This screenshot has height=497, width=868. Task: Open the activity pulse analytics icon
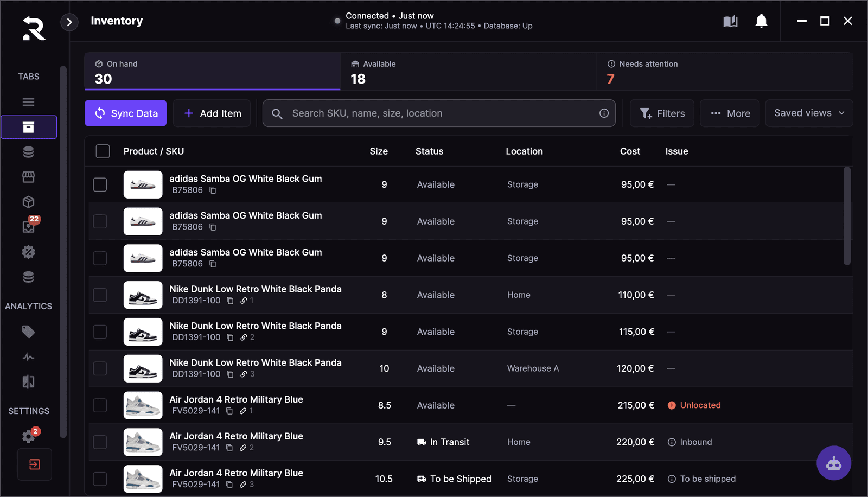pos(28,357)
